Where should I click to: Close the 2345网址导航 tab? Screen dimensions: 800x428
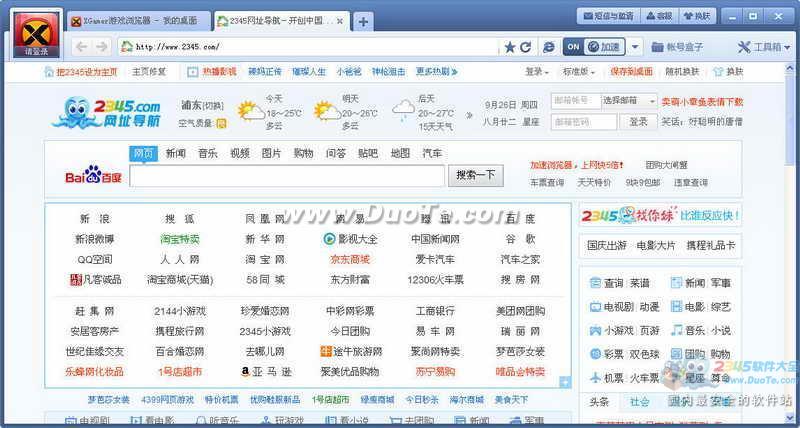point(340,21)
